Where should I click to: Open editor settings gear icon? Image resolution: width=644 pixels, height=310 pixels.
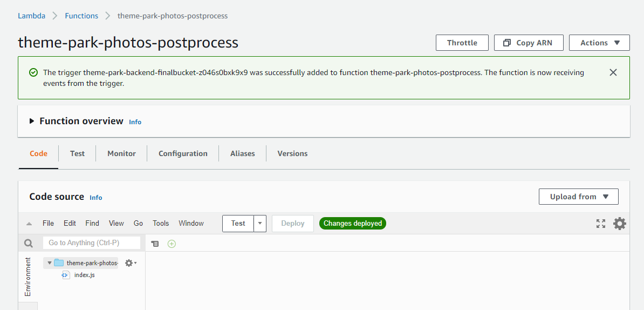620,224
